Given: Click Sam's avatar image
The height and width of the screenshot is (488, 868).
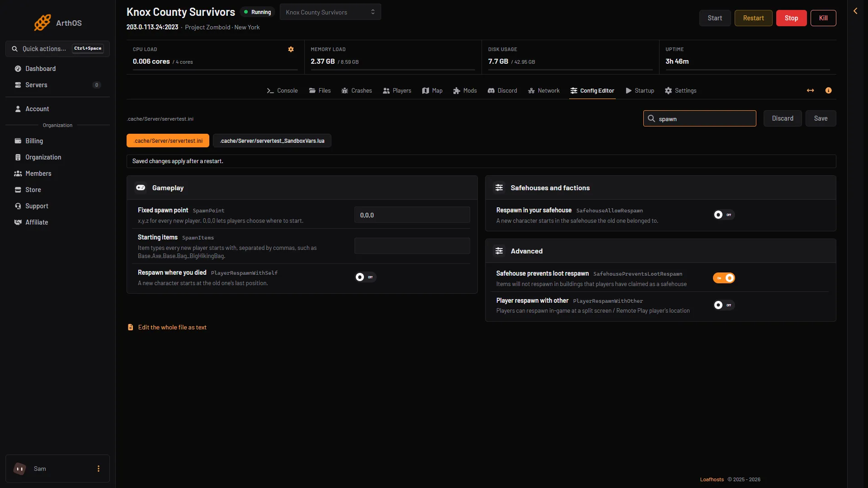Looking at the screenshot, I should [20, 469].
